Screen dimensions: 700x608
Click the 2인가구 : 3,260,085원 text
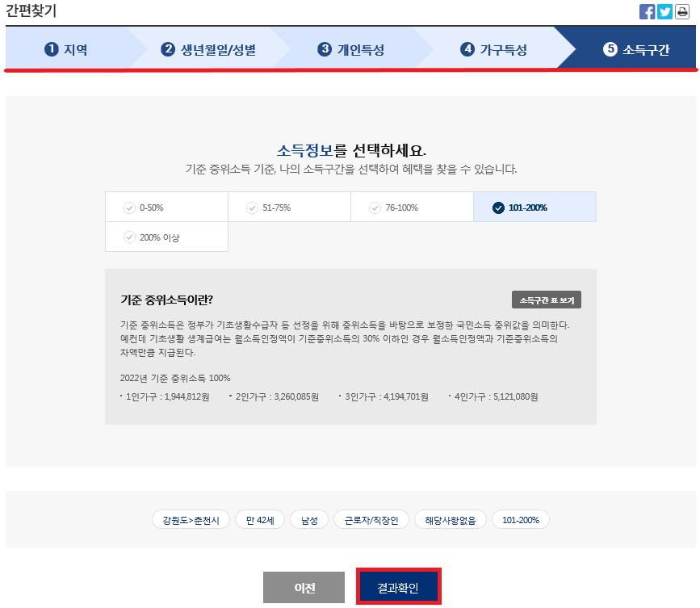277,396
